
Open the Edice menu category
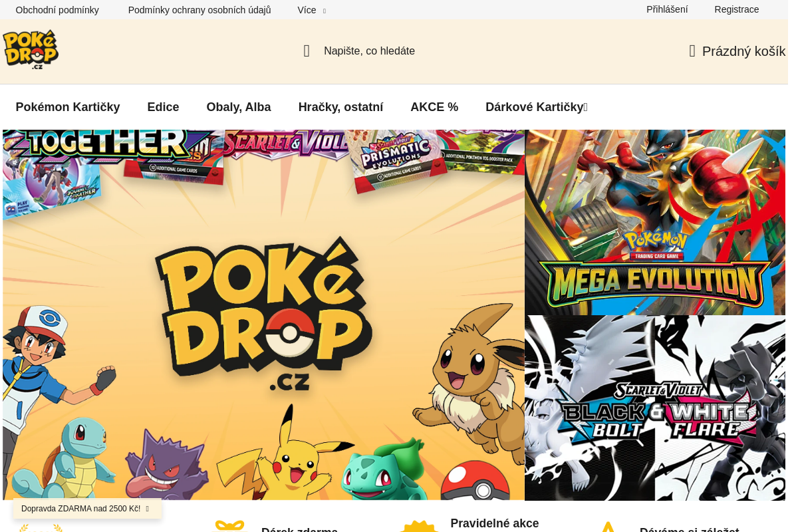pos(163,107)
